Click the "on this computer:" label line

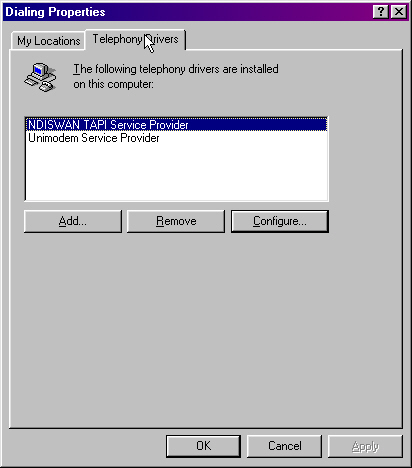[x=113, y=84]
